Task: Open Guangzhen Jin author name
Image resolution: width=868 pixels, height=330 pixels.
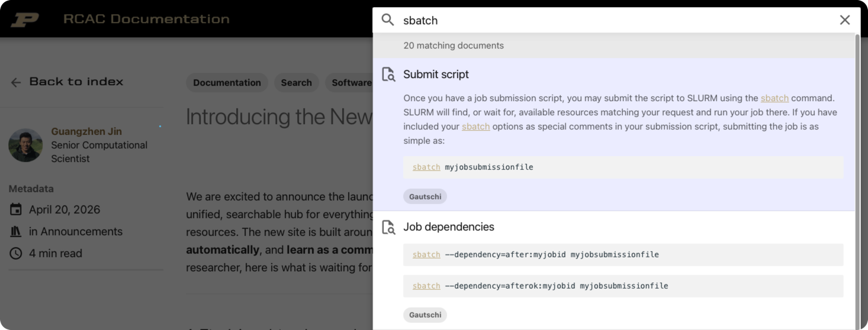Action: click(x=86, y=131)
